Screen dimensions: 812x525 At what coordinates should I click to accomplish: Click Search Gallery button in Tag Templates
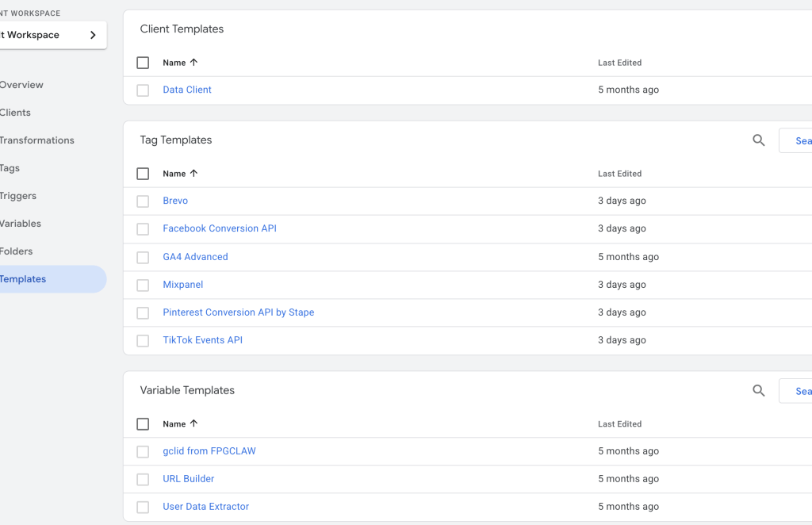coord(795,141)
